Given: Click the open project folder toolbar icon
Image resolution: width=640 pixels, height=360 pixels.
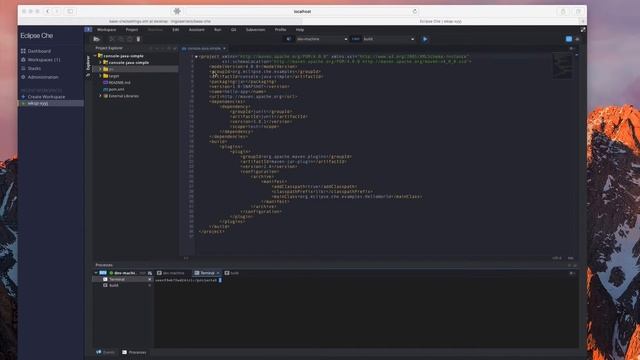Looking at the screenshot, I should 97,39.
